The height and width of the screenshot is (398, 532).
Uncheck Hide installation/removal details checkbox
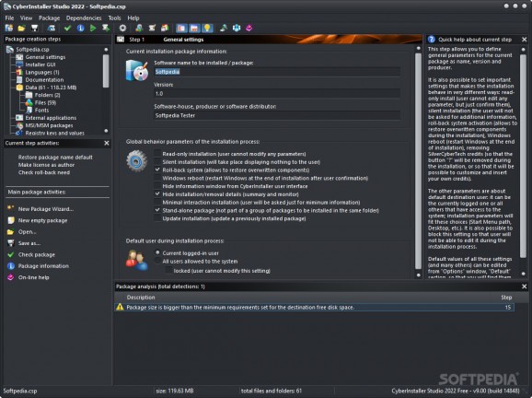coord(157,194)
